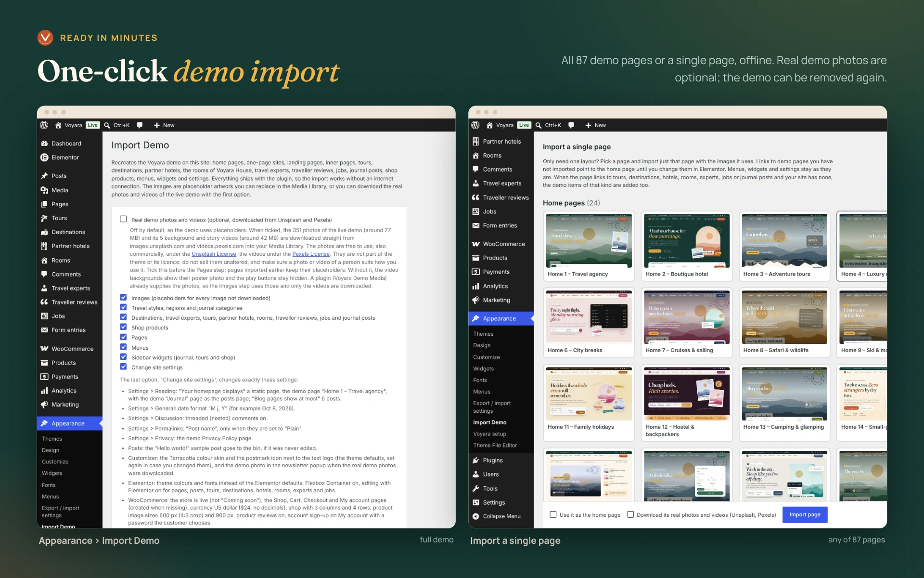Open the comments bubble icon in the left window's admin bar

tap(140, 125)
